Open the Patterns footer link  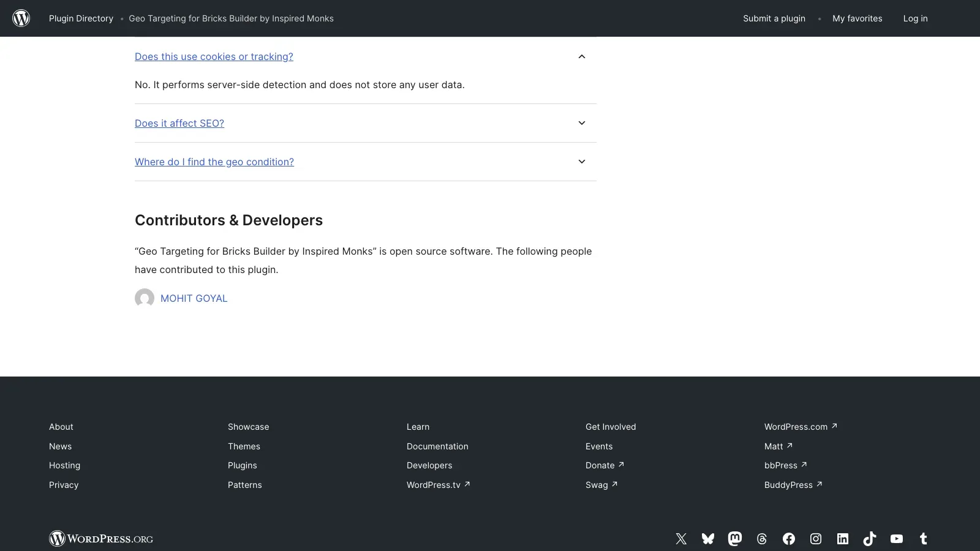pos(244,485)
